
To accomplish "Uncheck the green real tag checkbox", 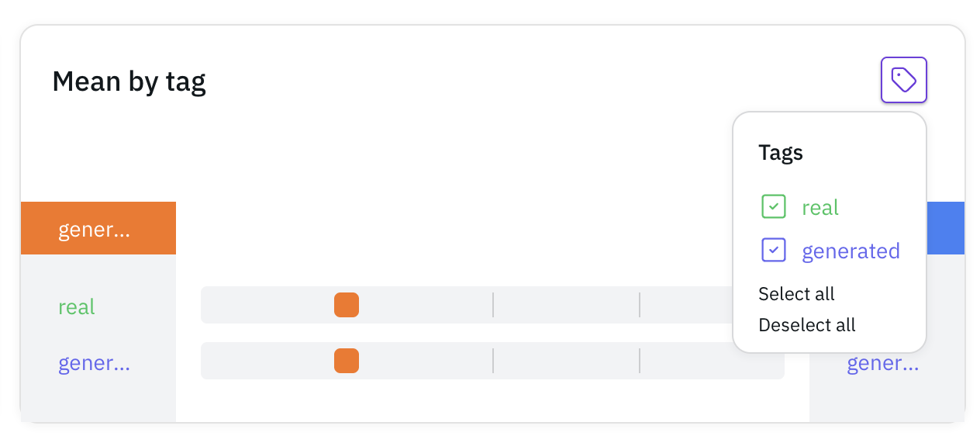I will tap(774, 206).
